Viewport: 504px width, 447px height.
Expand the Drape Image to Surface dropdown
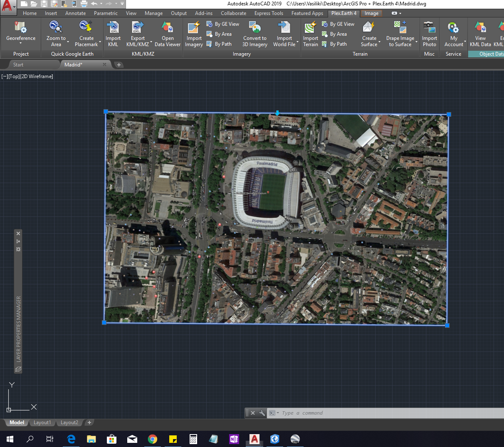click(417, 42)
